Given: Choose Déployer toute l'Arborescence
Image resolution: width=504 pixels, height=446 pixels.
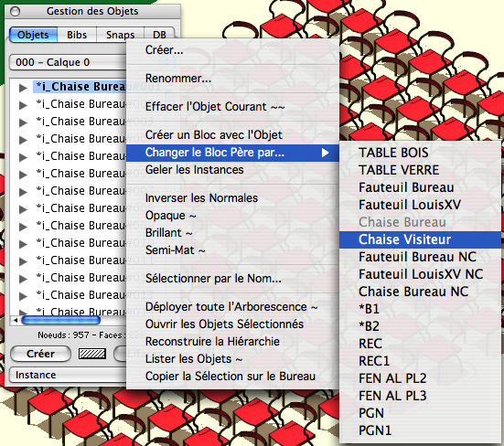Looking at the screenshot, I should 231,307.
